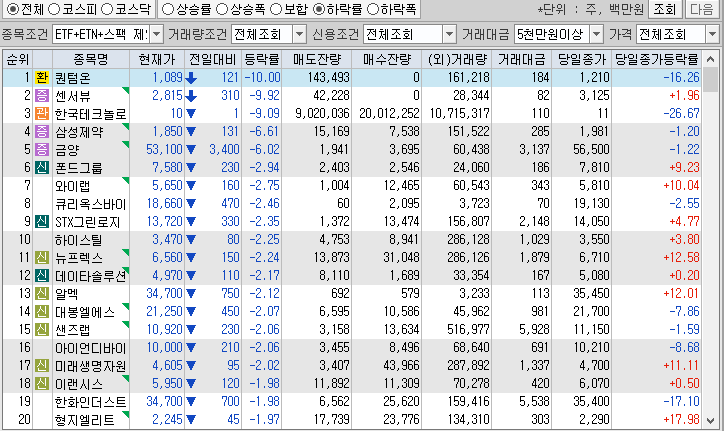
Task: Select the stock name 퀀텀온
Action: (x=72, y=78)
